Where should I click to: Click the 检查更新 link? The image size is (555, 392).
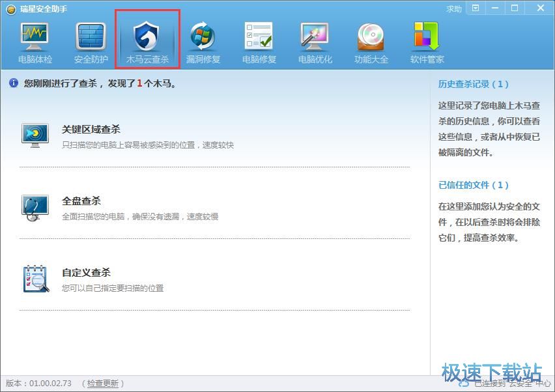point(103,384)
